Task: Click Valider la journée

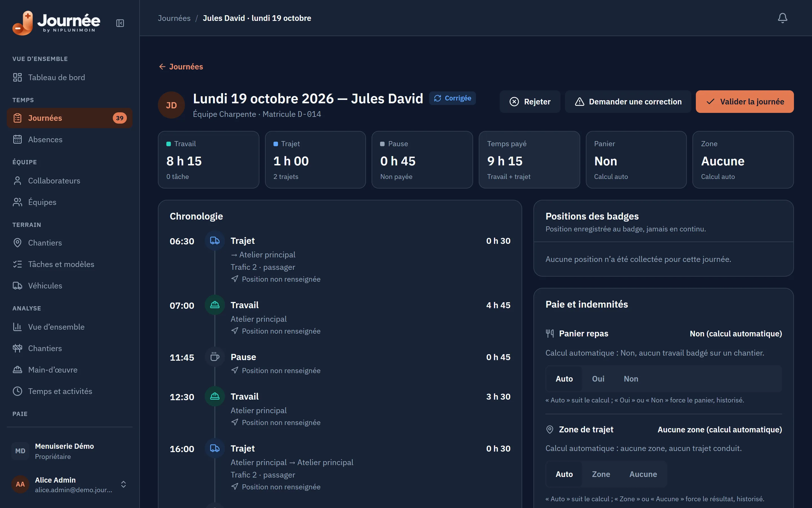Action: tap(745, 102)
